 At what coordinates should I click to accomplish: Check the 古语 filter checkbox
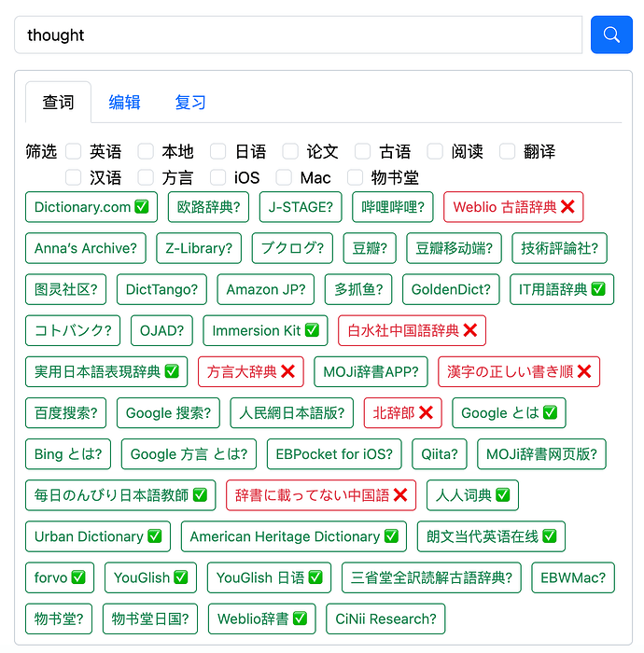coord(363,151)
